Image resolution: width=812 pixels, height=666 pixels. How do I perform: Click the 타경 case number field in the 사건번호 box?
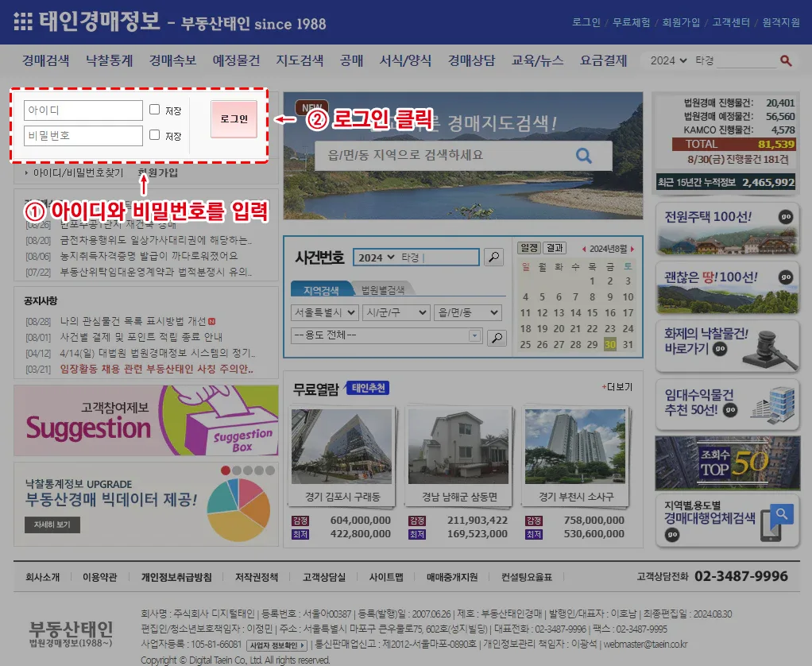(439, 257)
